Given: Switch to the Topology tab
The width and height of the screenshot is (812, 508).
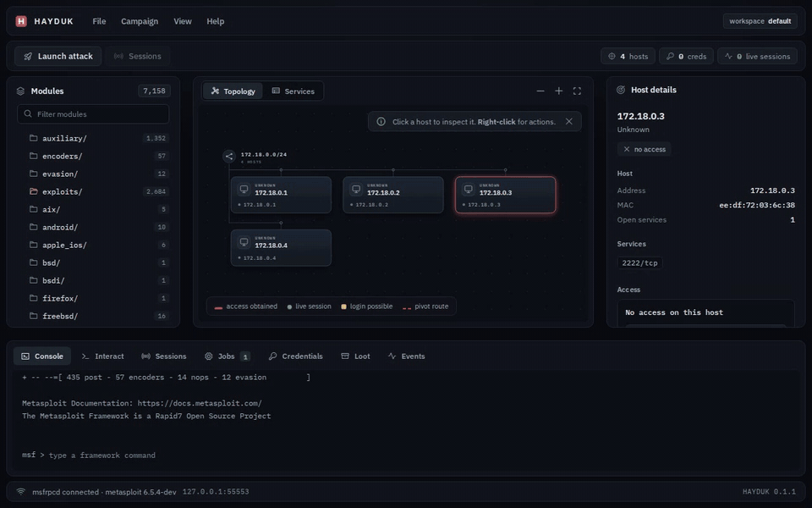Looking at the screenshot, I should [233, 91].
